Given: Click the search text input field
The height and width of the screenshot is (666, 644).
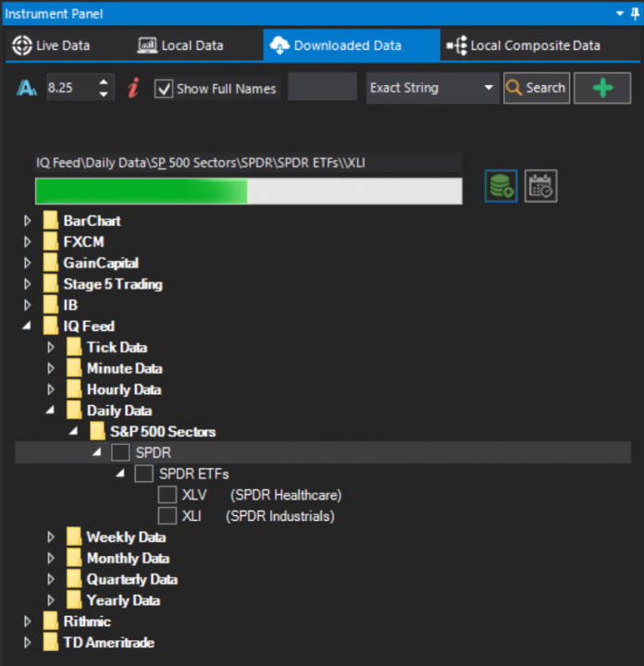Looking at the screenshot, I should 322,86.
